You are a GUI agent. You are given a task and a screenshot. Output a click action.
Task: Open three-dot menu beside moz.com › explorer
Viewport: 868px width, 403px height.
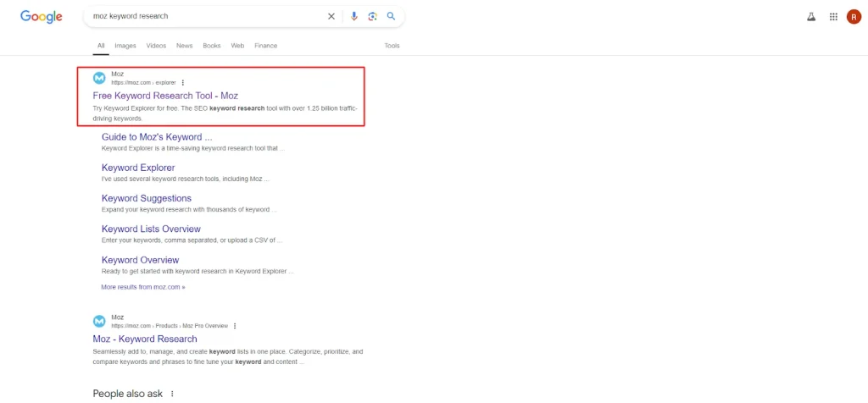point(183,83)
